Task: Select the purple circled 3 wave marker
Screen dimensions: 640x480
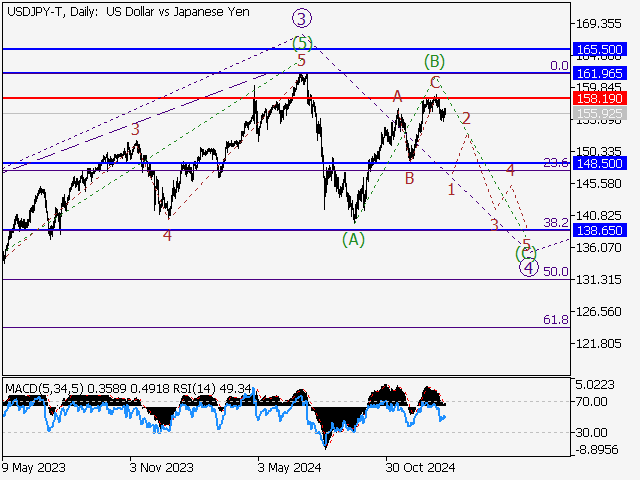Action: 299,17
